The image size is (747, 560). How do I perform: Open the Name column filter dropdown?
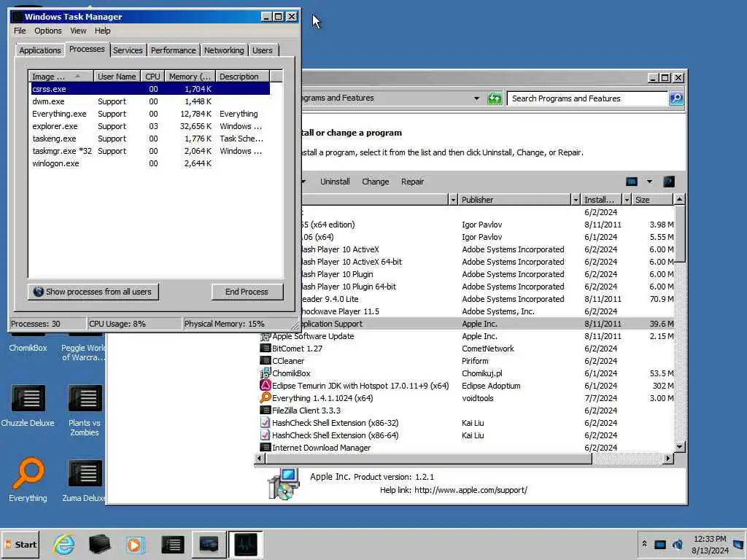tap(453, 200)
